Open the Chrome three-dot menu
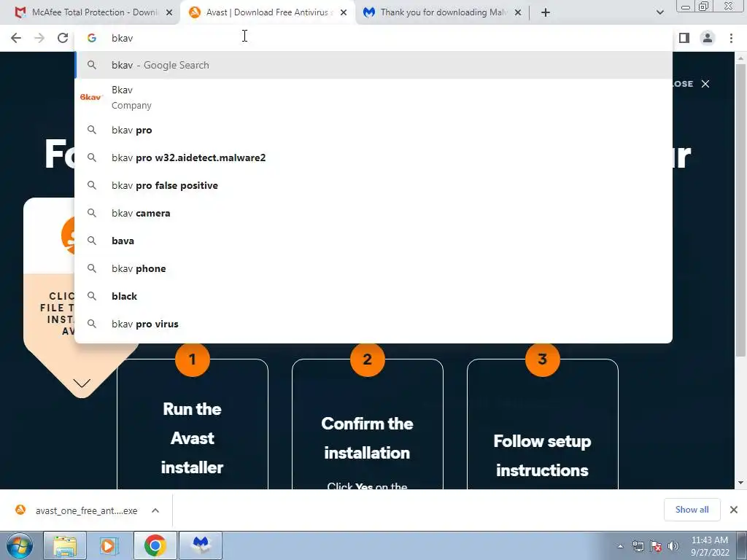The width and height of the screenshot is (747, 560). [731, 38]
